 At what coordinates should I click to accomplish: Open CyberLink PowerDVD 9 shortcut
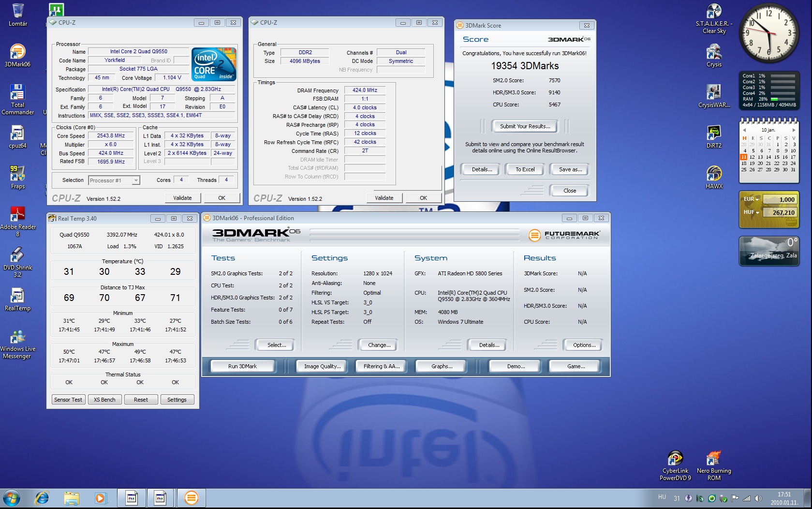point(675,465)
